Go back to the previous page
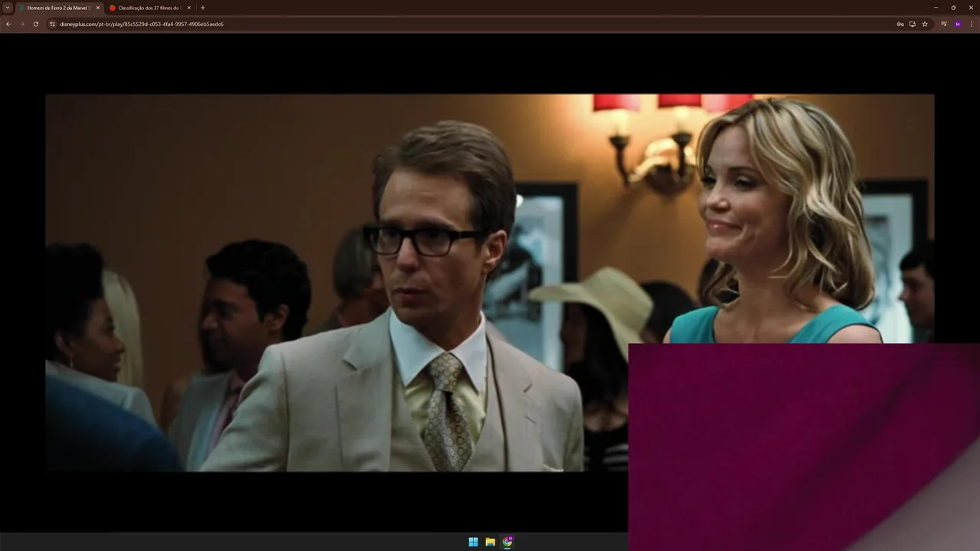Image resolution: width=980 pixels, height=551 pixels. [x=8, y=24]
